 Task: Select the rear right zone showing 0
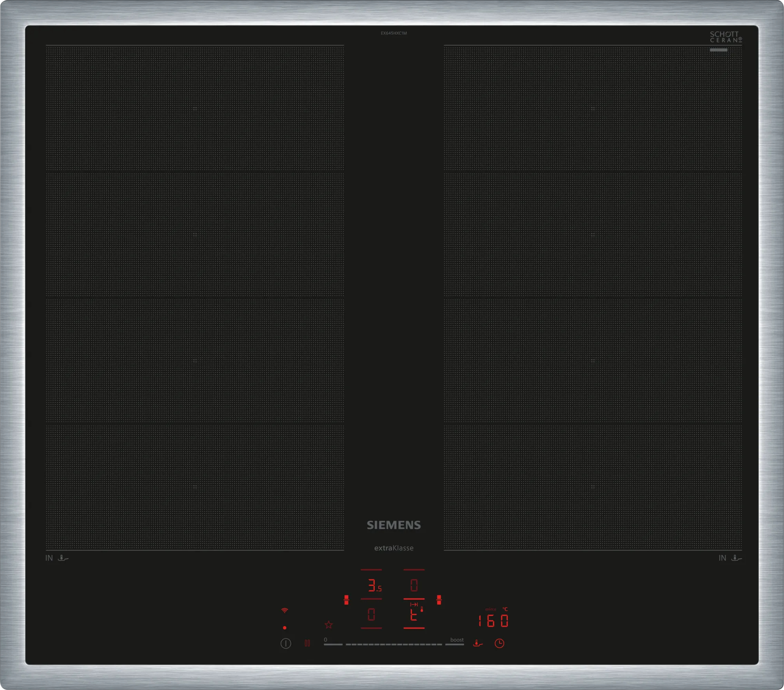coord(414,586)
